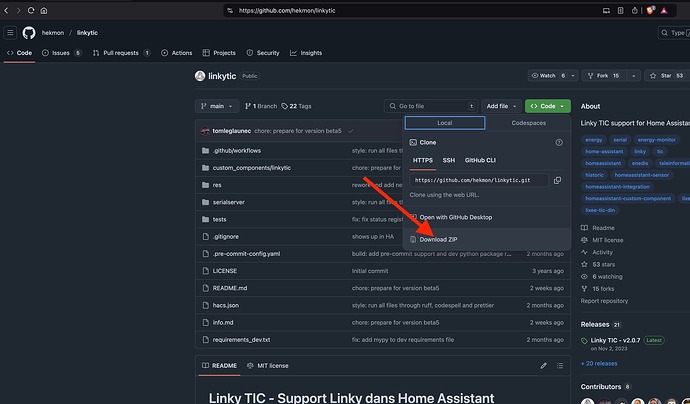Switch to the Codespaces tab
Image resolution: width=690 pixels, height=404 pixels.
529,123
